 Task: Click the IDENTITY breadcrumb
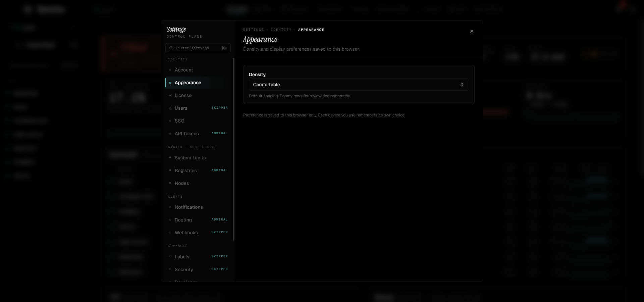281,30
